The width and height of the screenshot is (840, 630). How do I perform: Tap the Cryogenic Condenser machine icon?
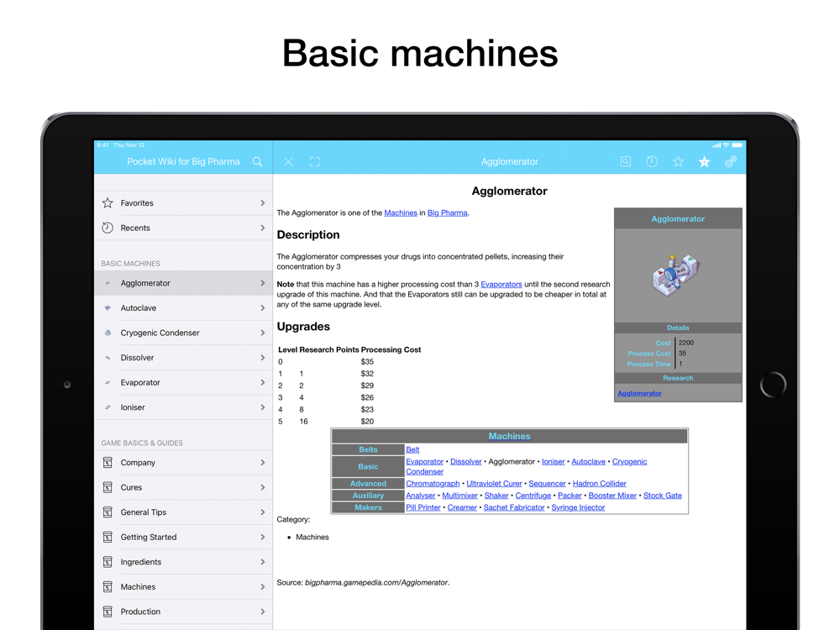click(108, 333)
